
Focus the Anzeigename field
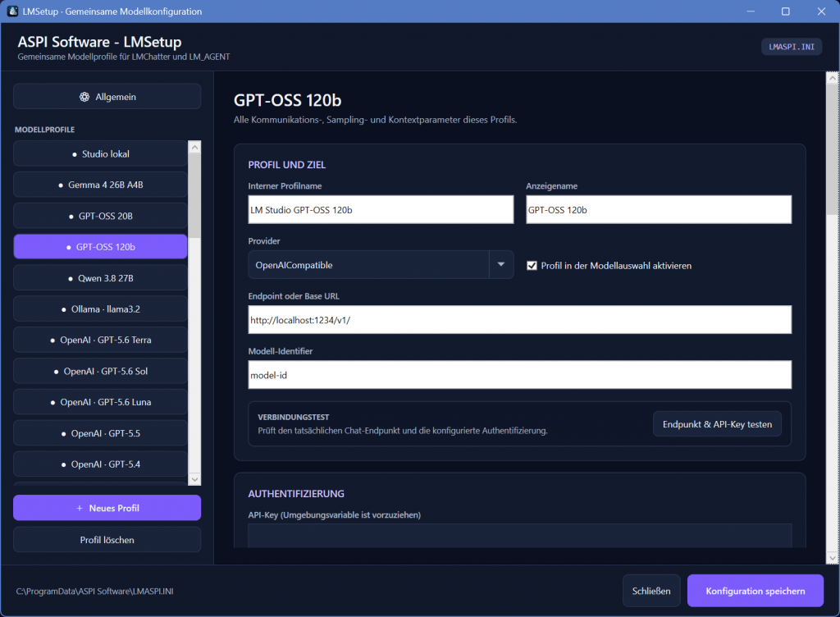(659, 209)
